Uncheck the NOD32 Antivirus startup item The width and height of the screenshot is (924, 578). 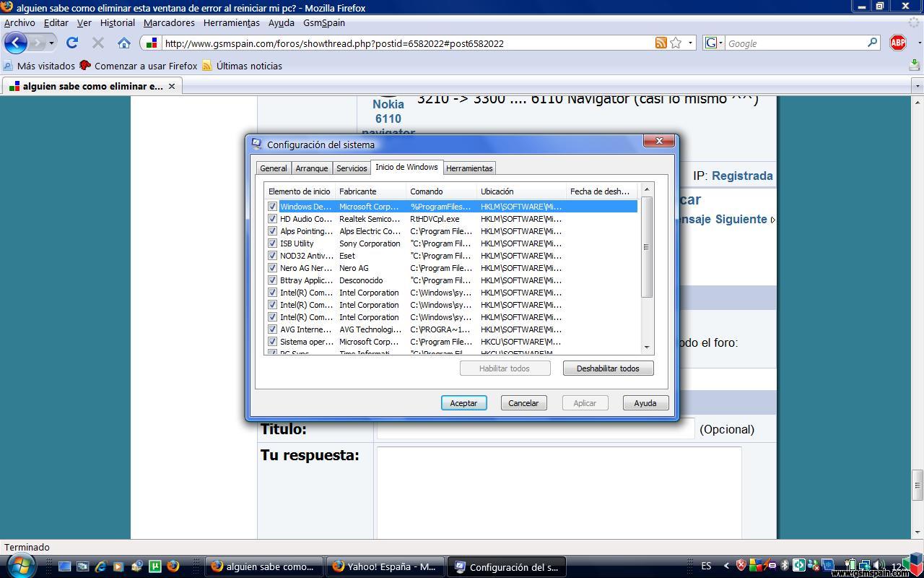[x=272, y=256]
